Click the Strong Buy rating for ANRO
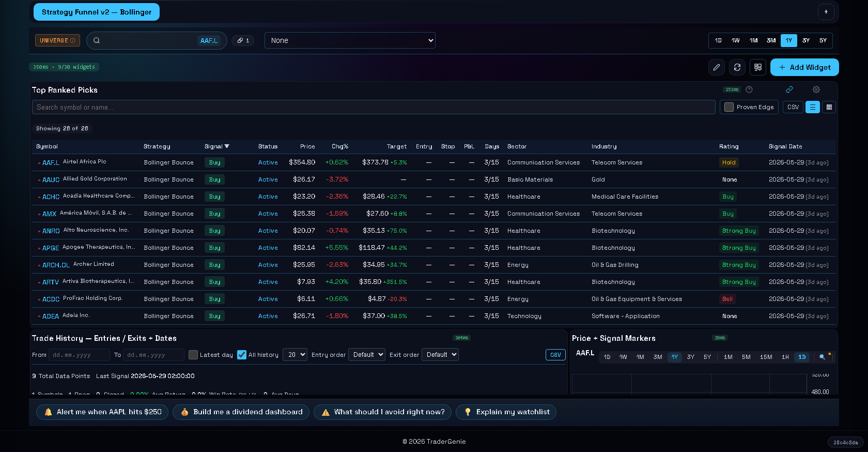The image size is (868, 452). tap(739, 231)
